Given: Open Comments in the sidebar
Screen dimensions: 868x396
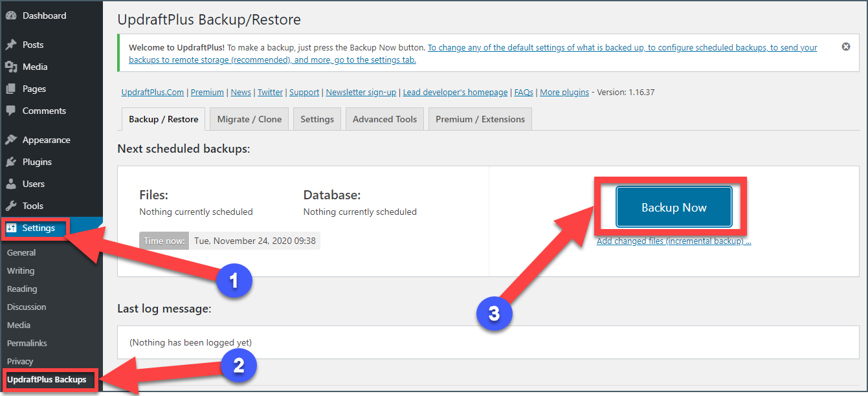Looking at the screenshot, I should coord(44,111).
